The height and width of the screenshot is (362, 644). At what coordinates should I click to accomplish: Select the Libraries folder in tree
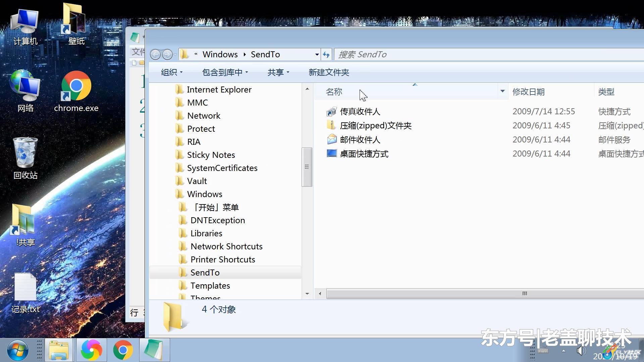point(206,233)
